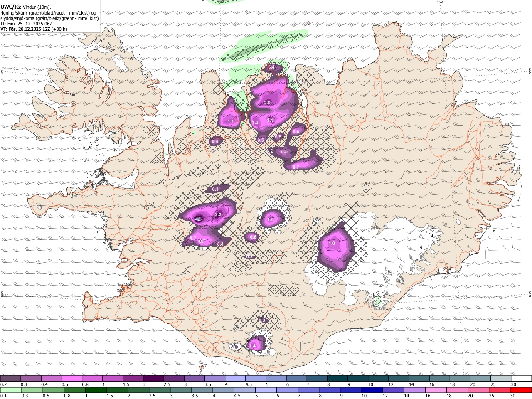Click the red 30 swatch in bottom legend

pyautogui.click(x=521, y=390)
